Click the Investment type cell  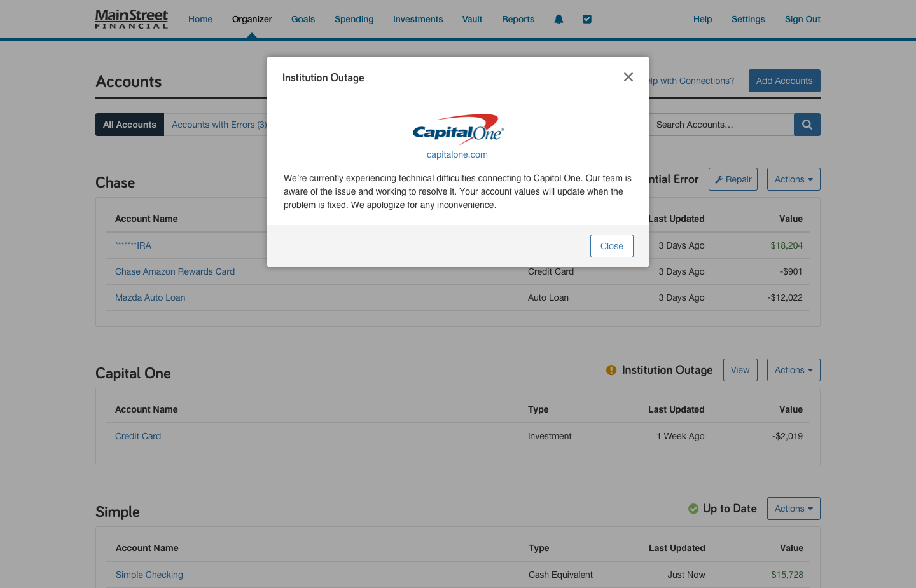tap(550, 436)
